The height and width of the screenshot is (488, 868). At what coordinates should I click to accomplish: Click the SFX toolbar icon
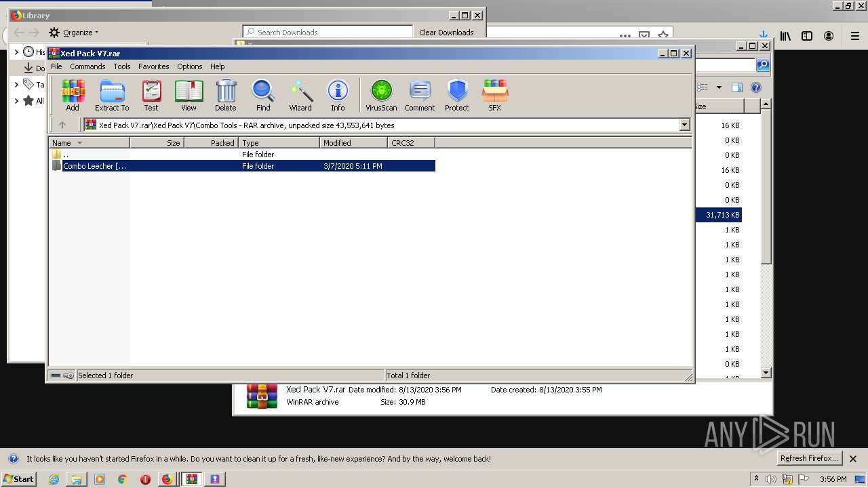(x=495, y=96)
